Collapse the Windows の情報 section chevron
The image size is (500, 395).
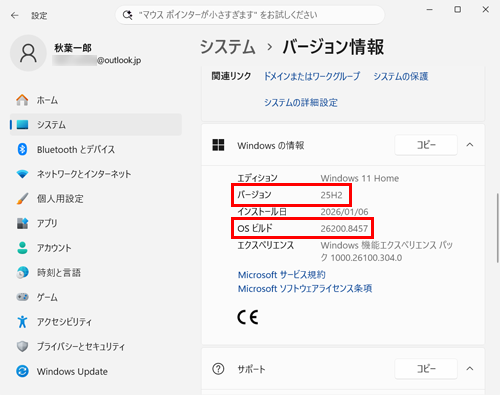pyautogui.click(x=470, y=145)
